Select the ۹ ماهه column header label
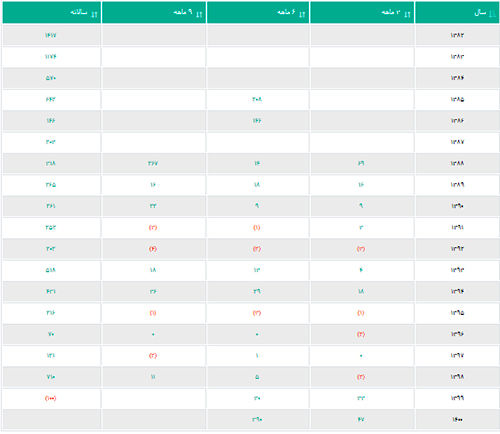The image size is (500, 434). tap(183, 12)
